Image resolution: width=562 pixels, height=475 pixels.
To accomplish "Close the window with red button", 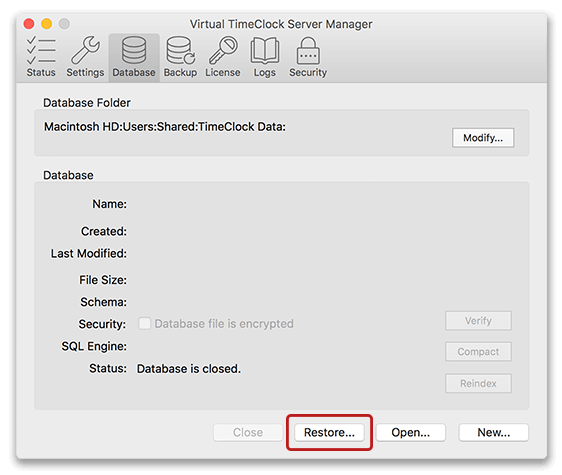I will 29,24.
